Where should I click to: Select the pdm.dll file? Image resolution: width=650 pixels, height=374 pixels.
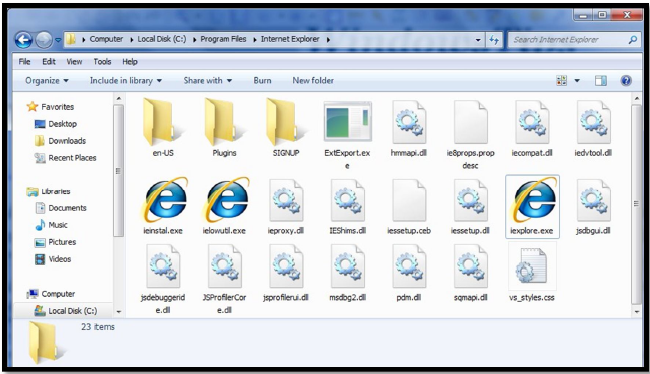409,273
